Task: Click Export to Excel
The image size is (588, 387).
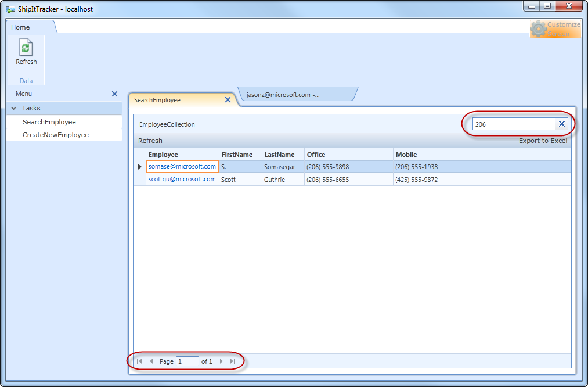Action: (543, 140)
